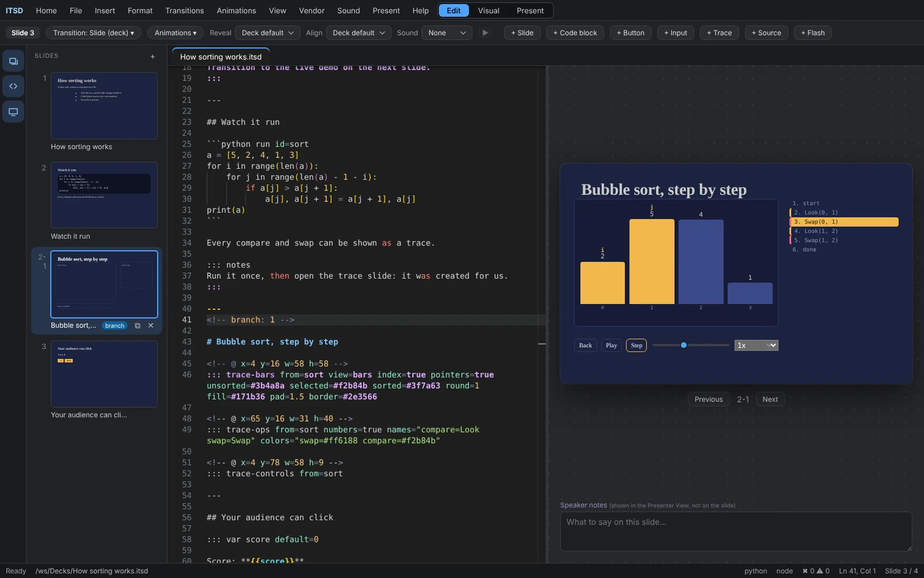Select the Your audience can click thumbnail
Image resolution: width=924 pixels, height=578 pixels.
[x=104, y=374]
